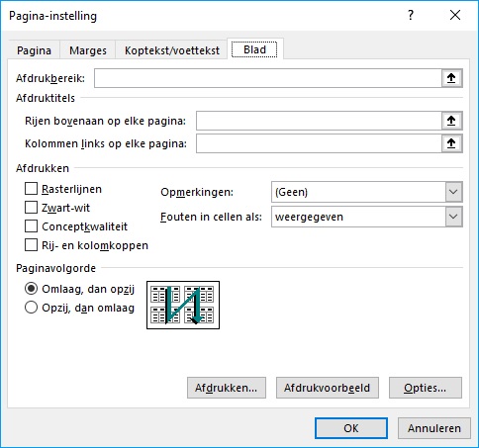
Task: Select Omlaag, dan opzij radio button
Action: point(31,289)
